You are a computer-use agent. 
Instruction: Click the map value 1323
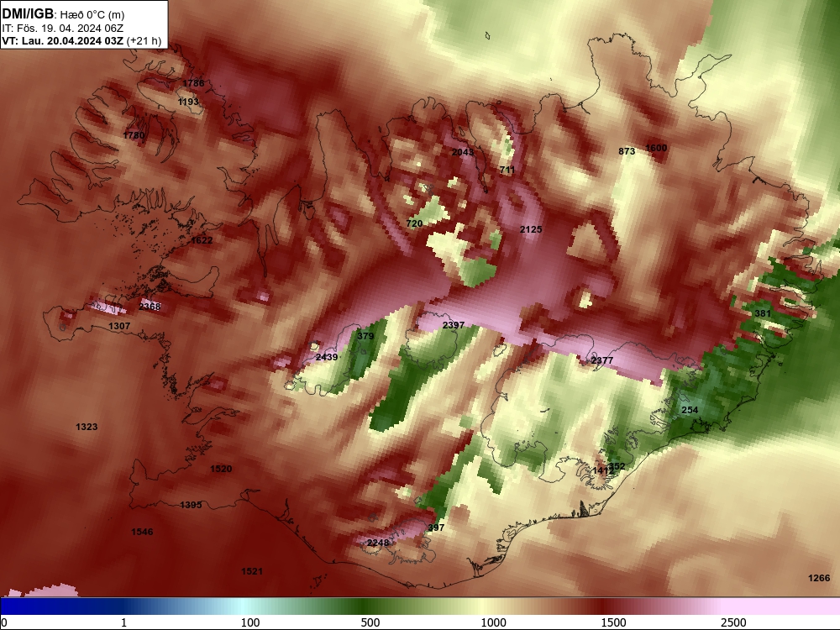(x=87, y=427)
